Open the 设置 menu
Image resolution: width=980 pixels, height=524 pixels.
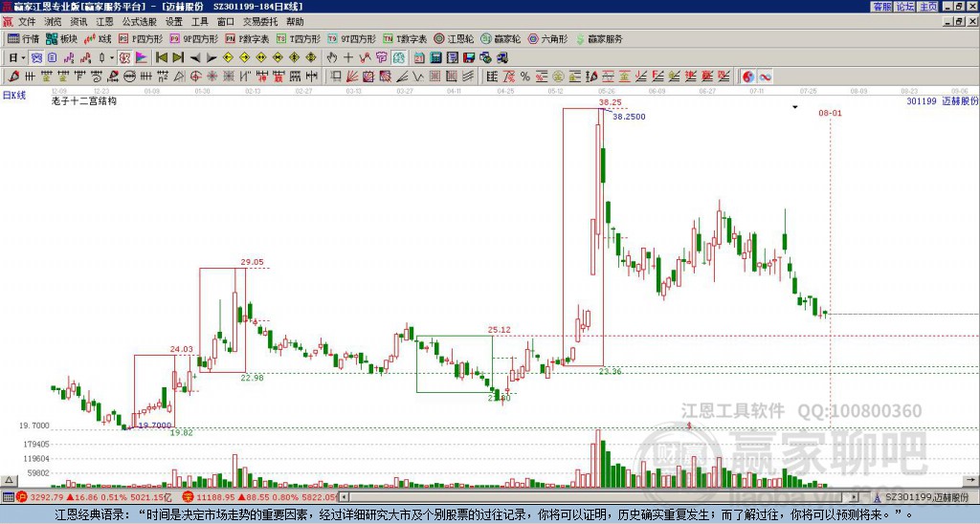point(174,22)
